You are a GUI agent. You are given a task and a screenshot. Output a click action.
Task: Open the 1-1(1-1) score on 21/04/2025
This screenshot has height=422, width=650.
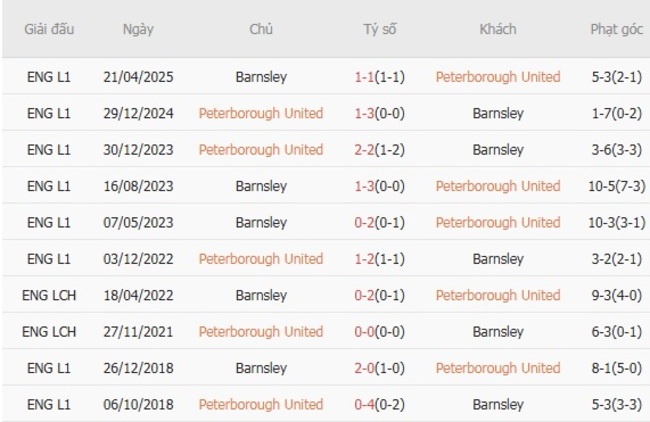click(x=379, y=77)
